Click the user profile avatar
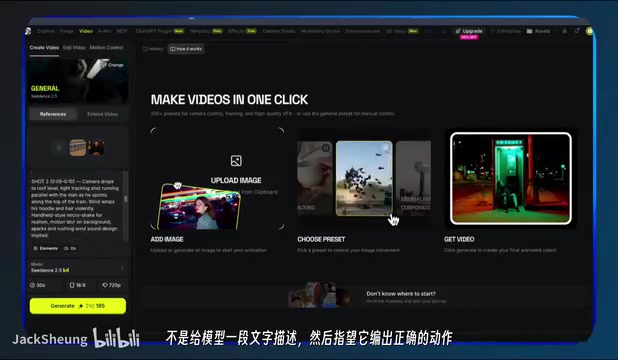Image resolution: width=618 pixels, height=360 pixels. pos(589,31)
